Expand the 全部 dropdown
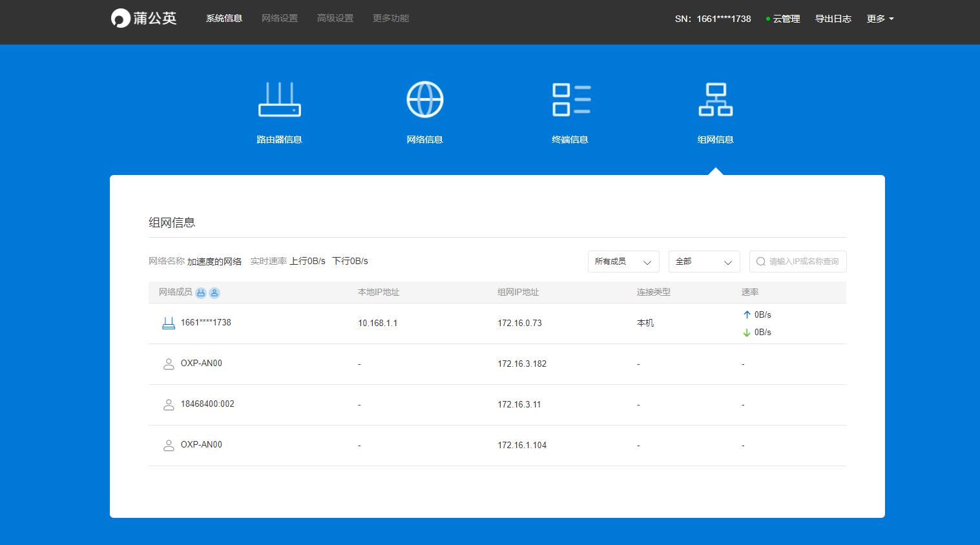980x545 pixels. coord(704,262)
